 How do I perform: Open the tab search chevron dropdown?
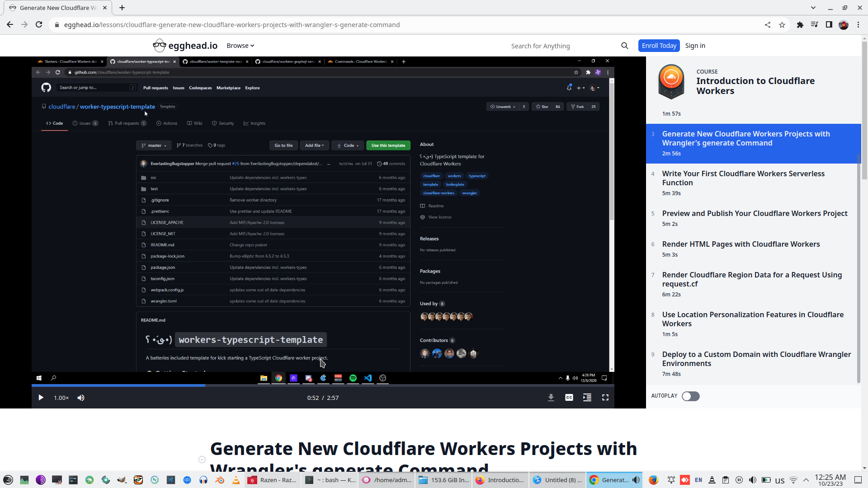coord(813,8)
